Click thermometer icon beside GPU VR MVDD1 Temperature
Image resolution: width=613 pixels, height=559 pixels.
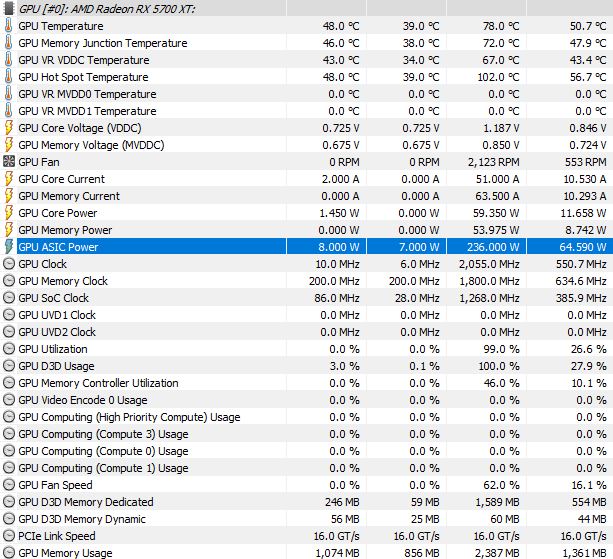coord(9,111)
